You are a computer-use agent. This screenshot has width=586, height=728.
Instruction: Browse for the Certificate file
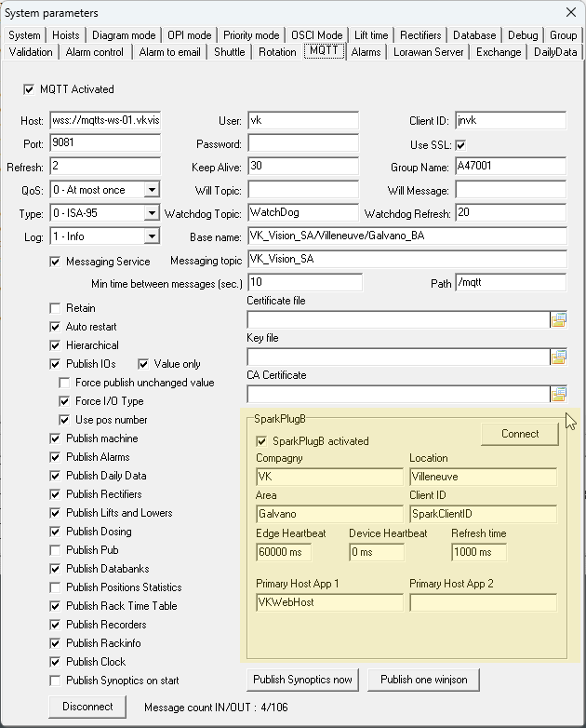click(x=559, y=320)
